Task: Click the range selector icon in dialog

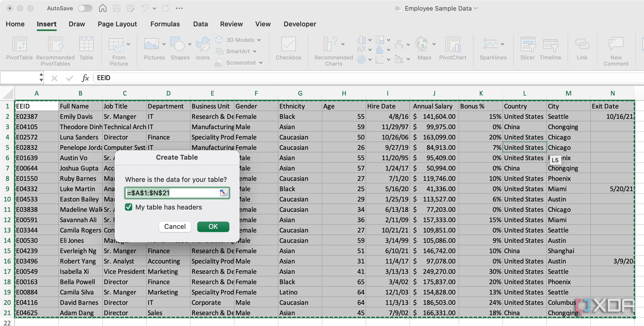Action: click(224, 193)
